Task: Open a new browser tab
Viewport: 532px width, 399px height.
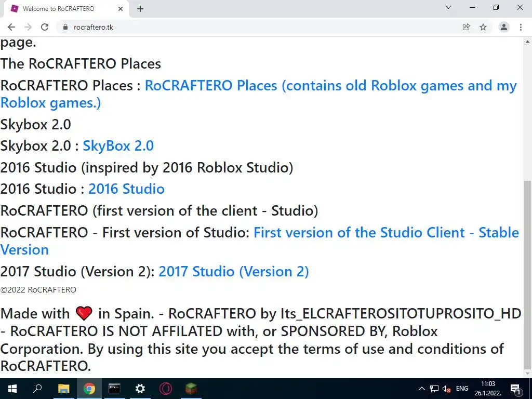Action: [140, 9]
